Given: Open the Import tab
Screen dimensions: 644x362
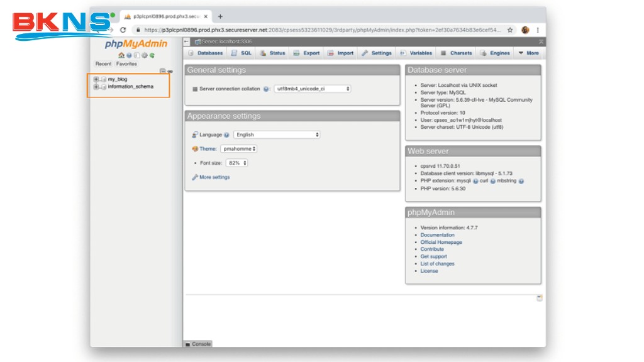Looking at the screenshot, I should pos(341,53).
